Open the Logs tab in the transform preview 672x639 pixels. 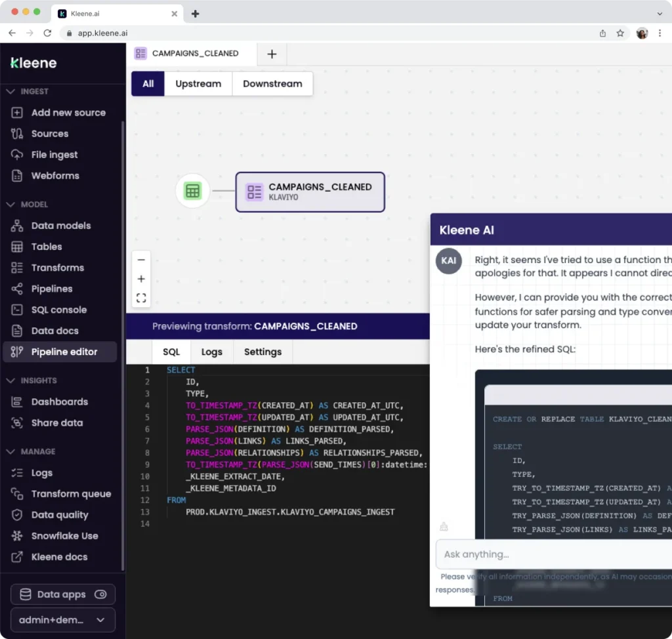click(211, 352)
